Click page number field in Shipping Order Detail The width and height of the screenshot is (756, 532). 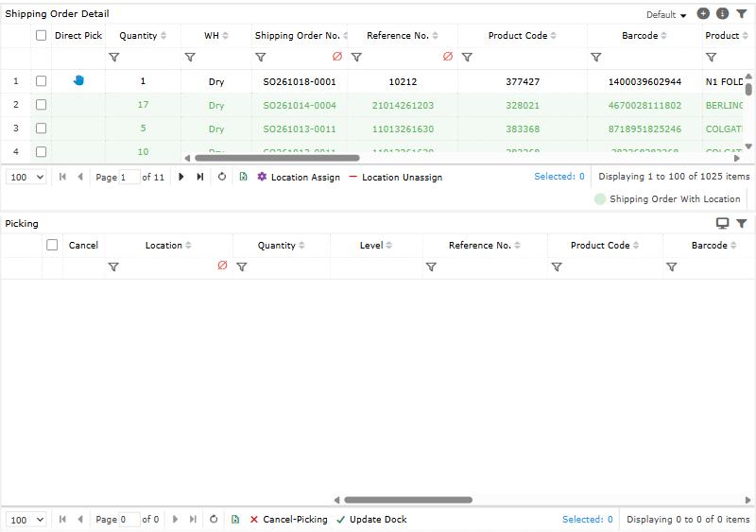[129, 177]
